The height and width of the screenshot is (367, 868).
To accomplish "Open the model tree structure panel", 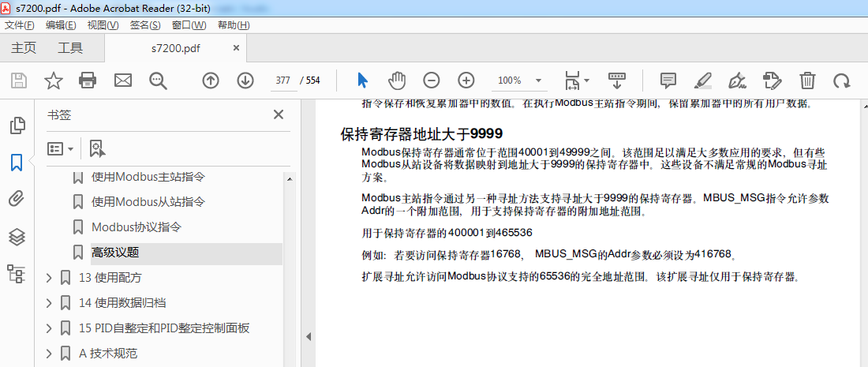I will tap(16, 274).
